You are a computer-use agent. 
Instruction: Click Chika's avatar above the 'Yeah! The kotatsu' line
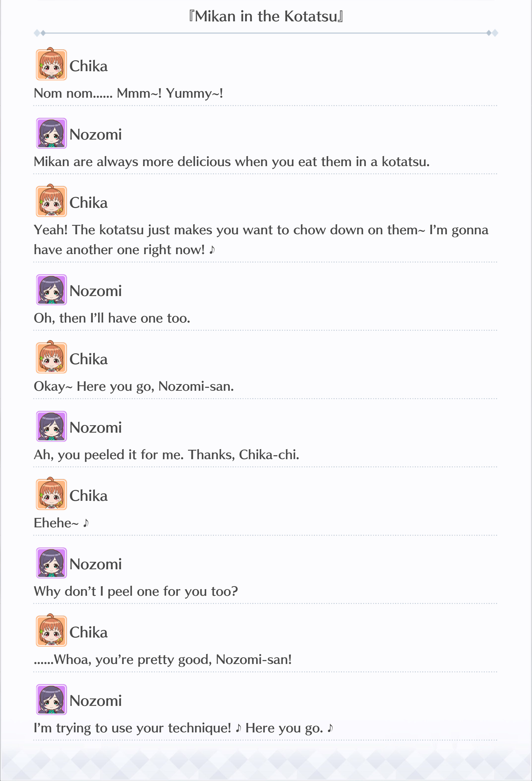click(x=51, y=201)
